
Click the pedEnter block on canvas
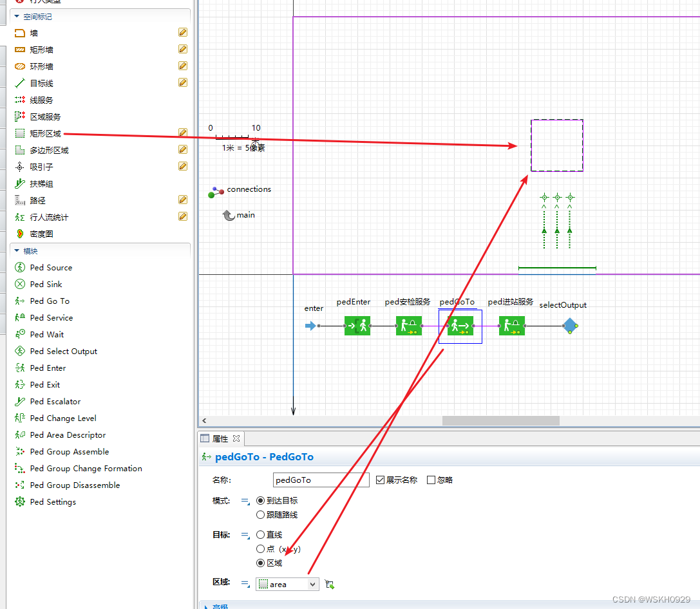pos(357,326)
